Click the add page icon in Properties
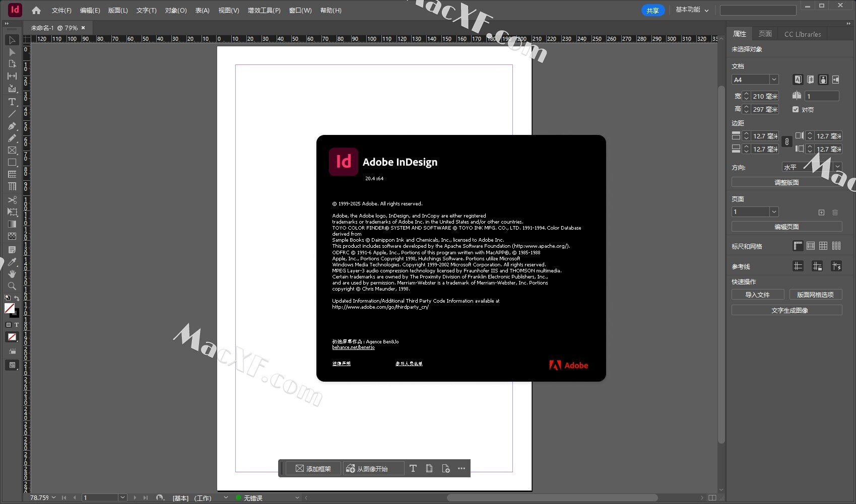 (x=821, y=212)
